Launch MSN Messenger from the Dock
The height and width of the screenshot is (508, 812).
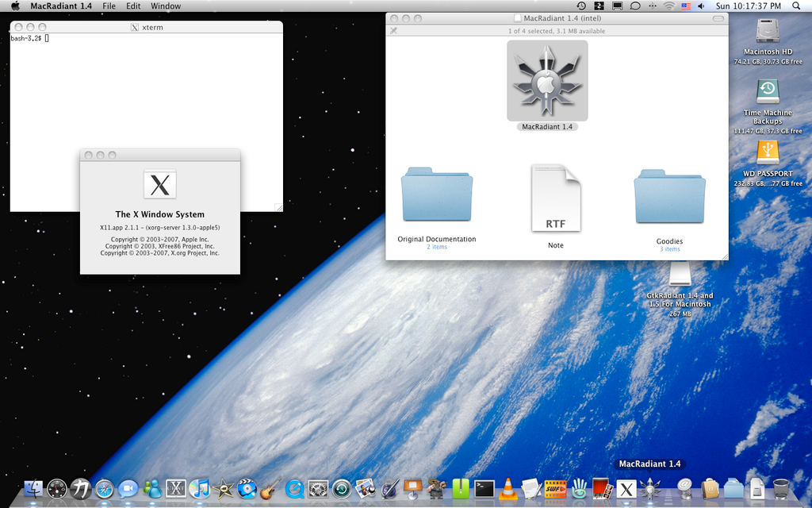(152, 489)
